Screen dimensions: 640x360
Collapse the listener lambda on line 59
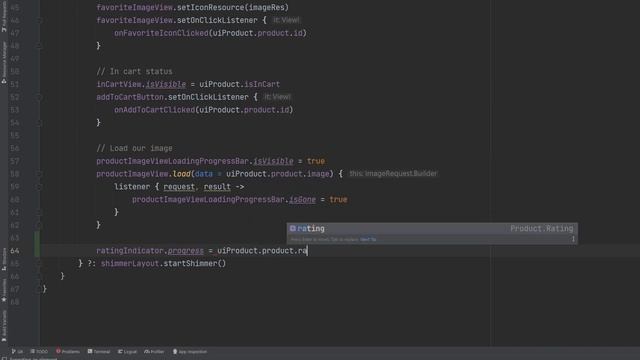click(40, 187)
